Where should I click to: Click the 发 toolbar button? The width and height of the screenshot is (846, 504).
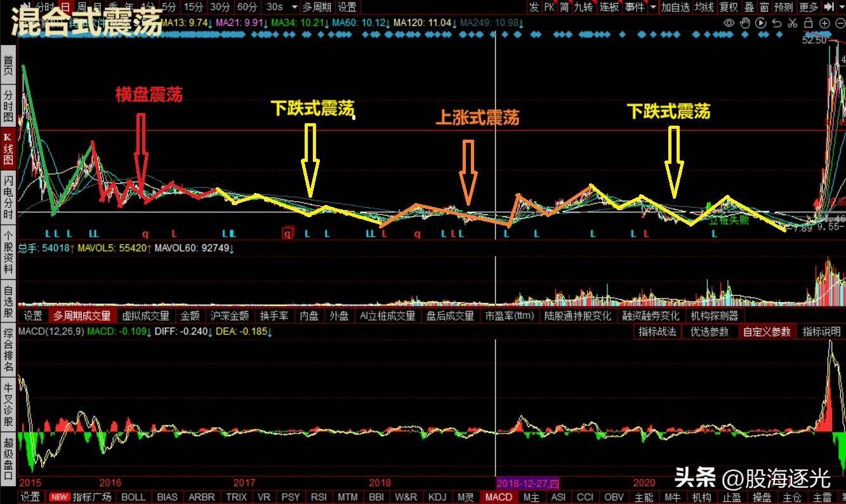coord(534,7)
